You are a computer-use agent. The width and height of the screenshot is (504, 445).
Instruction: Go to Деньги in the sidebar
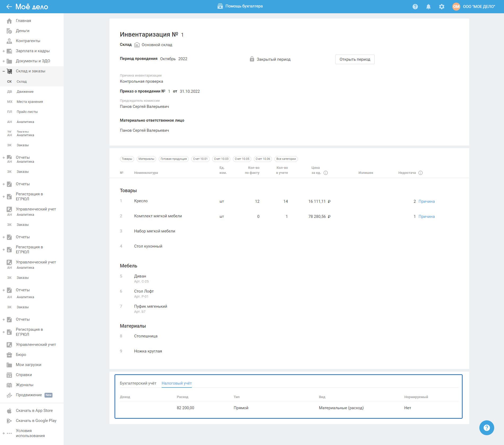tap(23, 31)
